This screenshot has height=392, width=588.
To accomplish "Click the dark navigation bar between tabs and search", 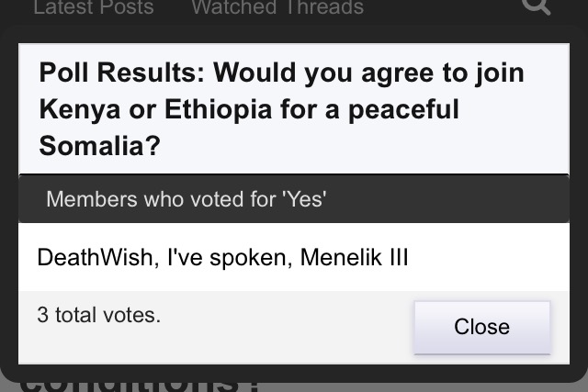I will pos(441,8).
